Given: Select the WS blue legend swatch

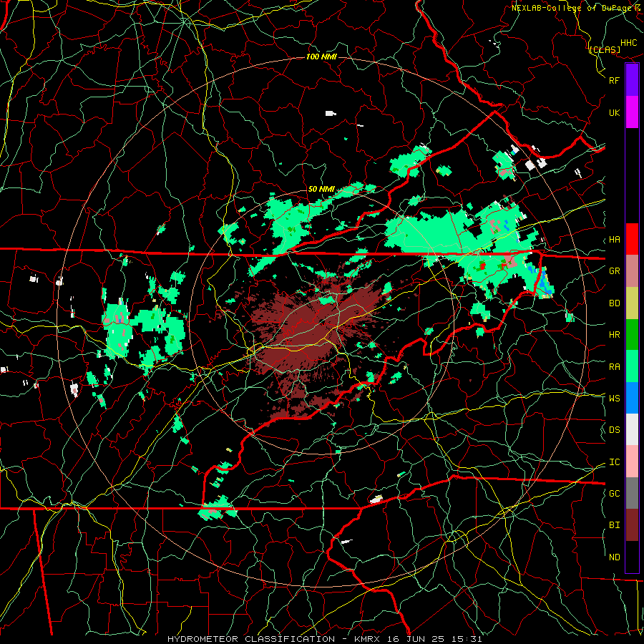Looking at the screenshot, I should (632, 398).
